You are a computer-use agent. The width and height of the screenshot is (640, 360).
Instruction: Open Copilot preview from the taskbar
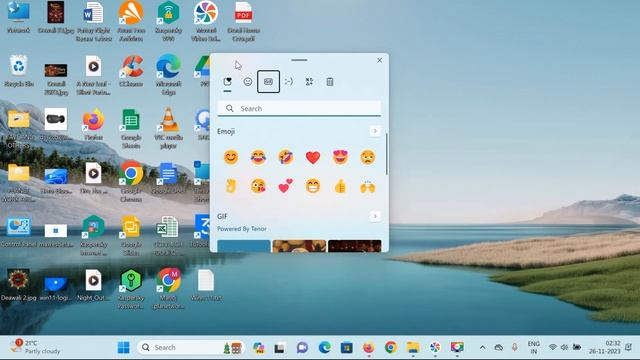pos(258,347)
